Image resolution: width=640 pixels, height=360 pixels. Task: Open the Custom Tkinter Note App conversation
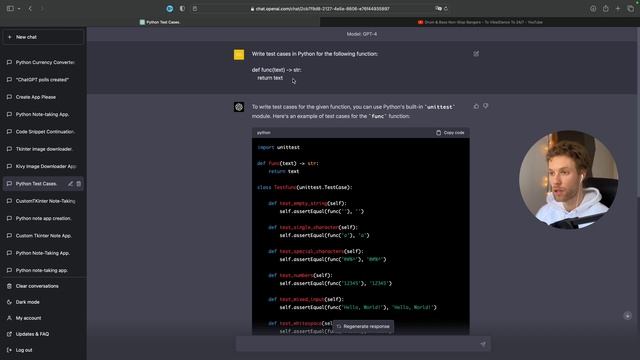[43, 236]
